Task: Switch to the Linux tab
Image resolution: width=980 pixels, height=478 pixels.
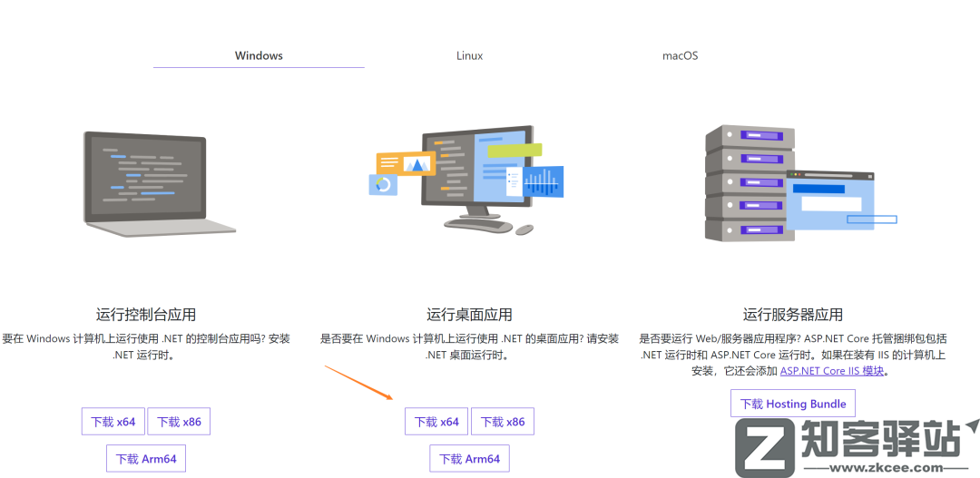Action: click(x=469, y=55)
